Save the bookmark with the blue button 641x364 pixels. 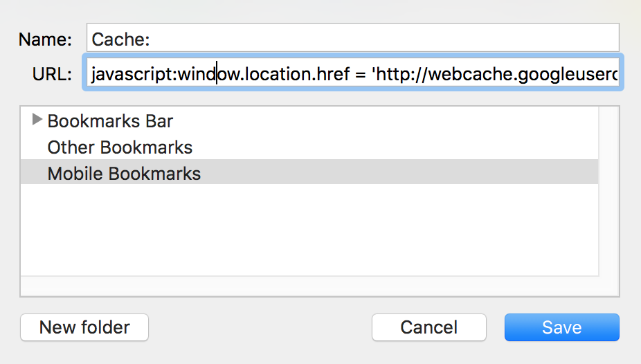(x=561, y=327)
